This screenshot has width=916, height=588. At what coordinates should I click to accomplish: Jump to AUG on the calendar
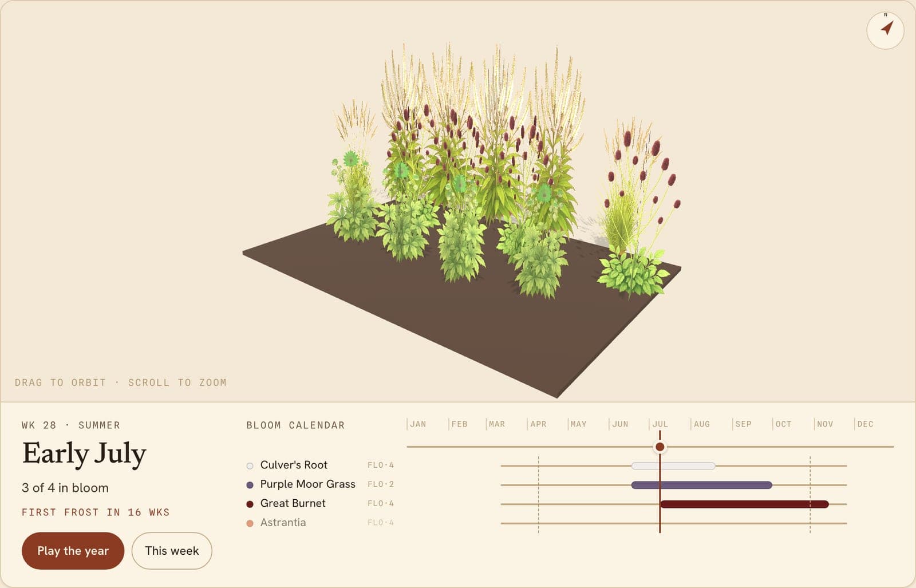click(x=701, y=424)
